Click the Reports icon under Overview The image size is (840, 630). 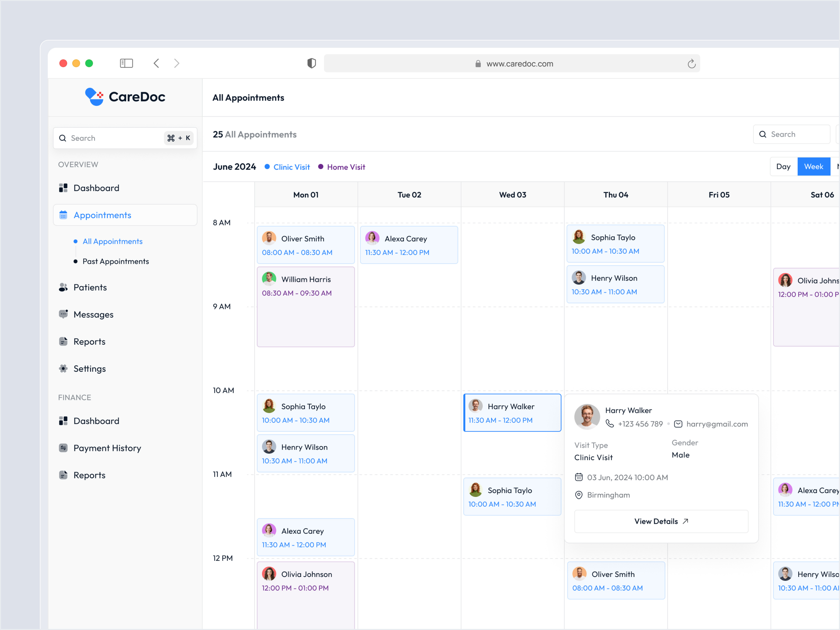coord(63,342)
